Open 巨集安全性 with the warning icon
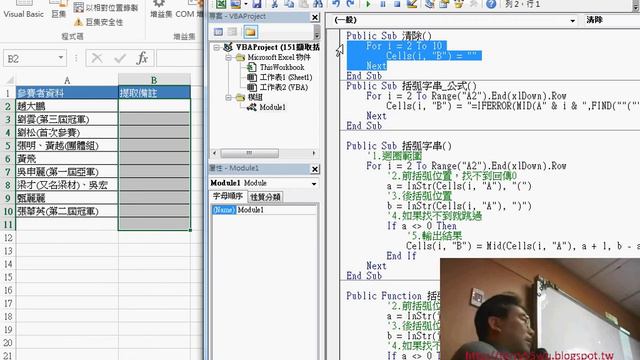This screenshot has height=360, width=640. [99, 22]
